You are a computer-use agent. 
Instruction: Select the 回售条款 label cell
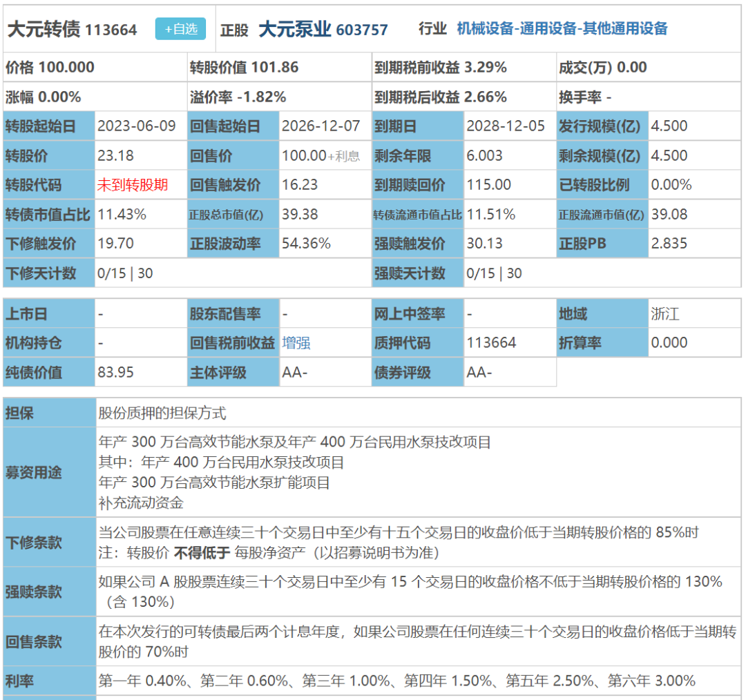[x=50, y=641]
